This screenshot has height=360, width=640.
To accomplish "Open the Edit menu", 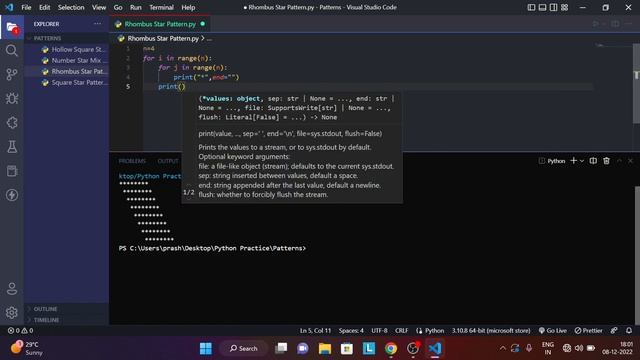I will point(44,7).
